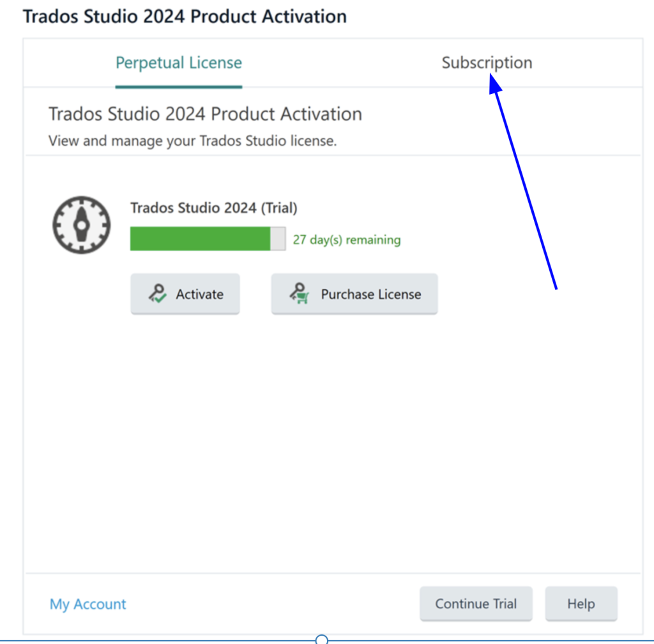
Task: Click the teal underline beneath Perpetual License
Action: [179, 86]
